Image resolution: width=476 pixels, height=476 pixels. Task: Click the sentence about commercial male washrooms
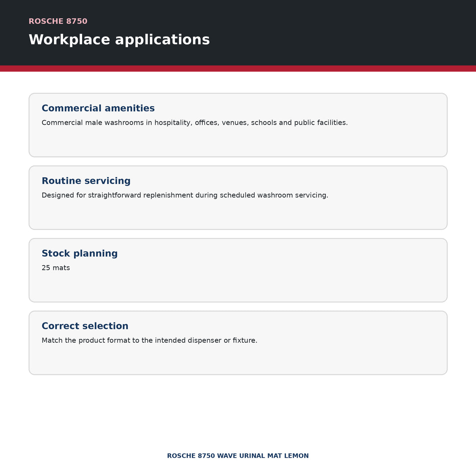pyautogui.click(x=195, y=123)
